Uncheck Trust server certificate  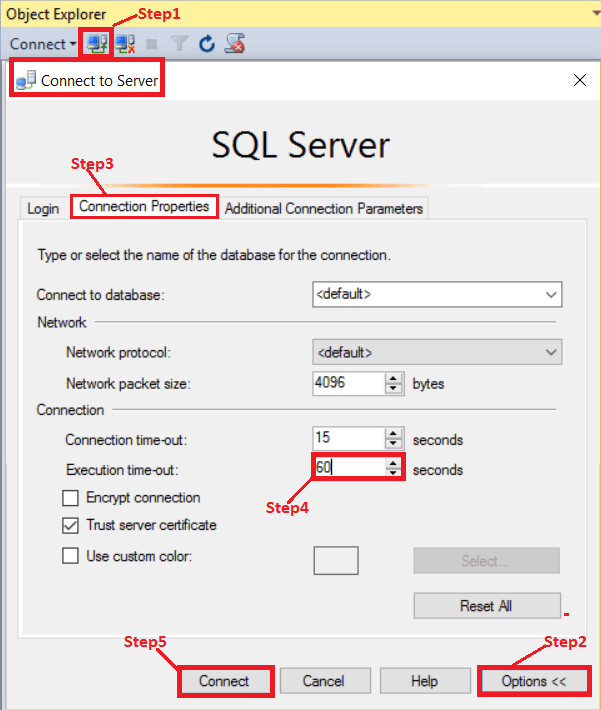tap(70, 526)
